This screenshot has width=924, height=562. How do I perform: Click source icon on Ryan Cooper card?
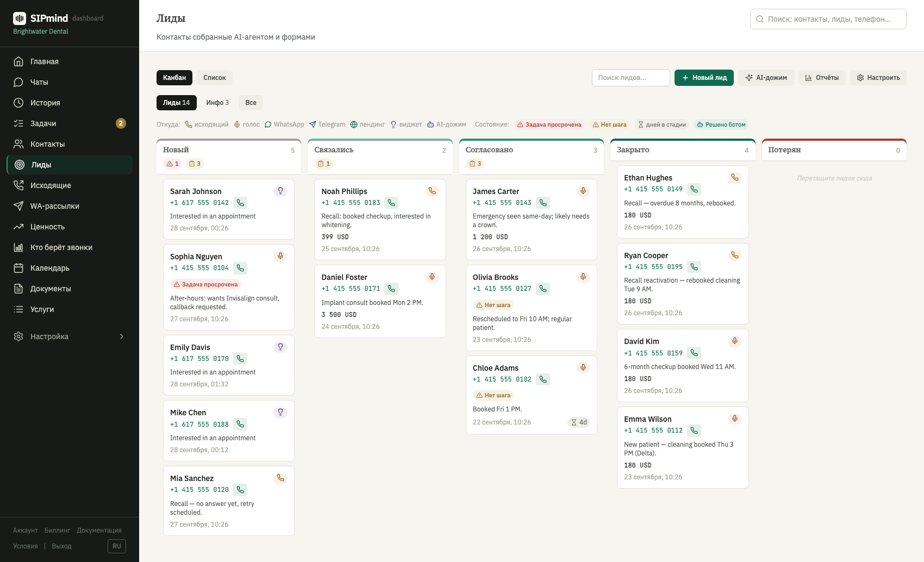[735, 255]
